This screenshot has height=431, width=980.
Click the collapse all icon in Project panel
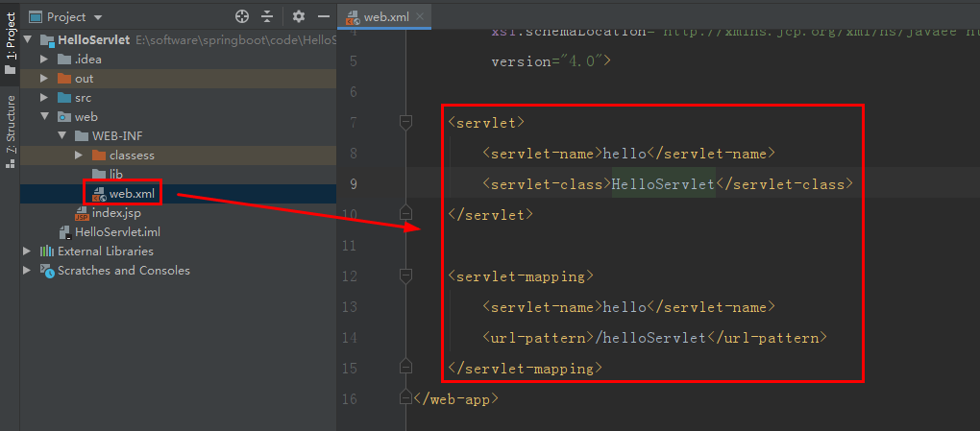[267, 16]
